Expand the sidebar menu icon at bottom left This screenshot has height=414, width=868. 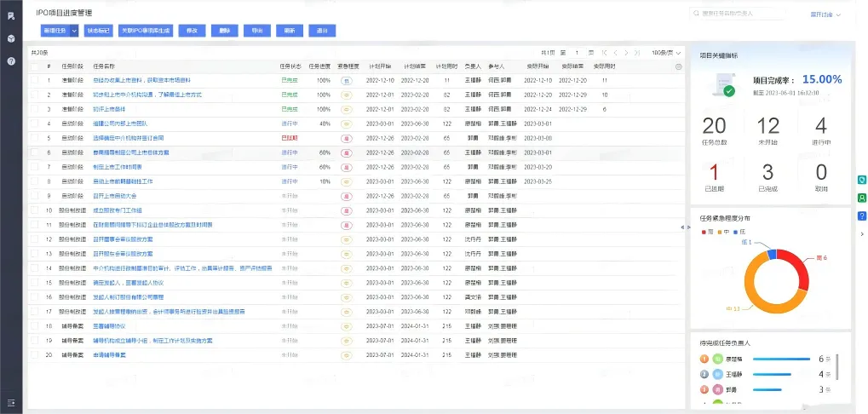pos(11,402)
